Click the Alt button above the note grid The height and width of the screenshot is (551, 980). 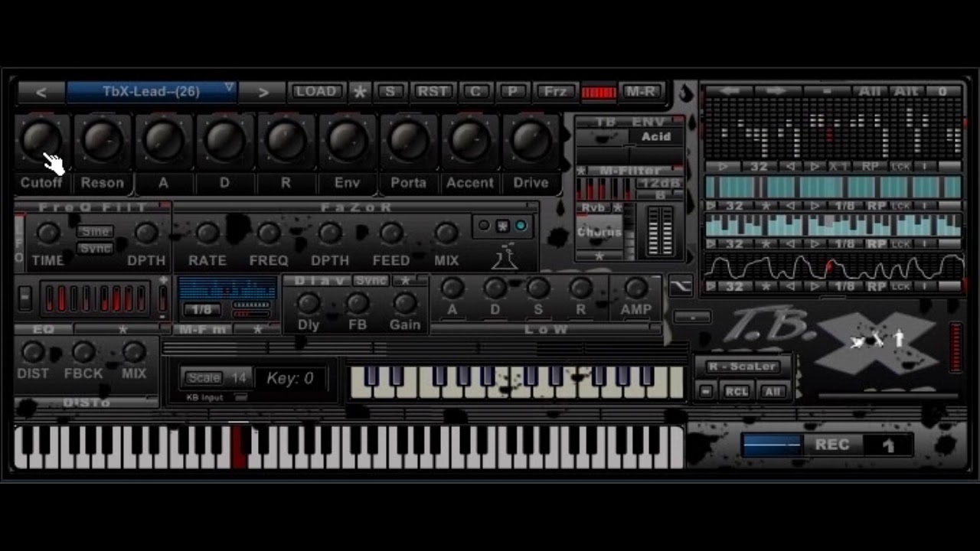[906, 91]
